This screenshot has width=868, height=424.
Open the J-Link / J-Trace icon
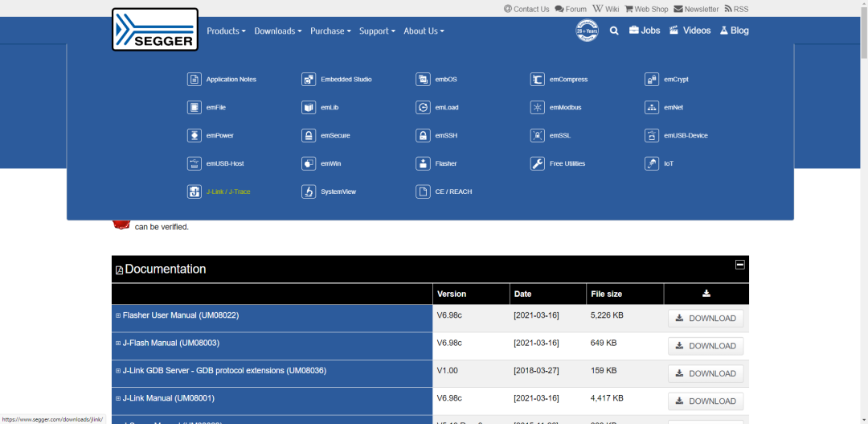[194, 191]
